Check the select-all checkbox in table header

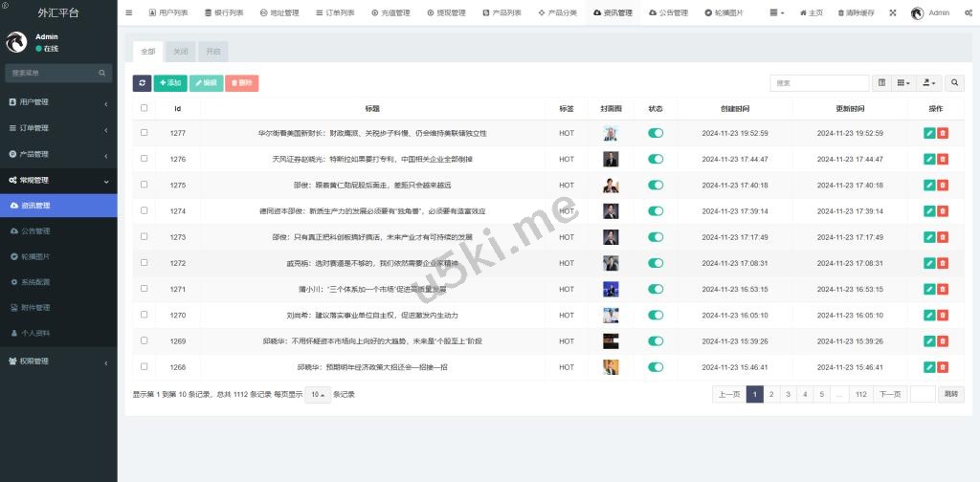(145, 108)
